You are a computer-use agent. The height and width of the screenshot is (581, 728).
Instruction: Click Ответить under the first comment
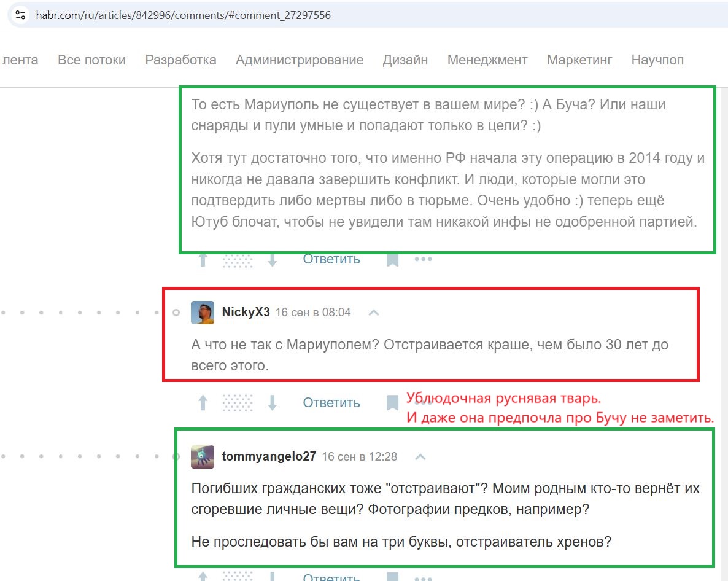pos(331,259)
